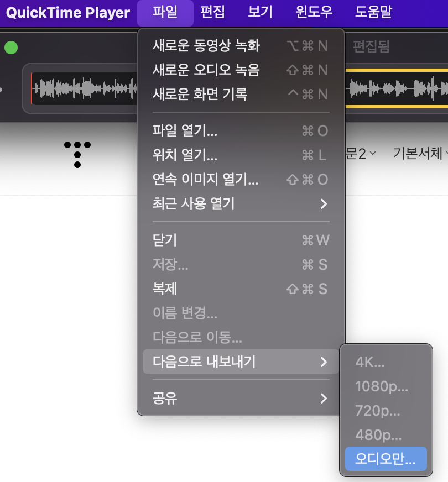
Task: Open the 기본서체 font dropdown
Action: 420,154
